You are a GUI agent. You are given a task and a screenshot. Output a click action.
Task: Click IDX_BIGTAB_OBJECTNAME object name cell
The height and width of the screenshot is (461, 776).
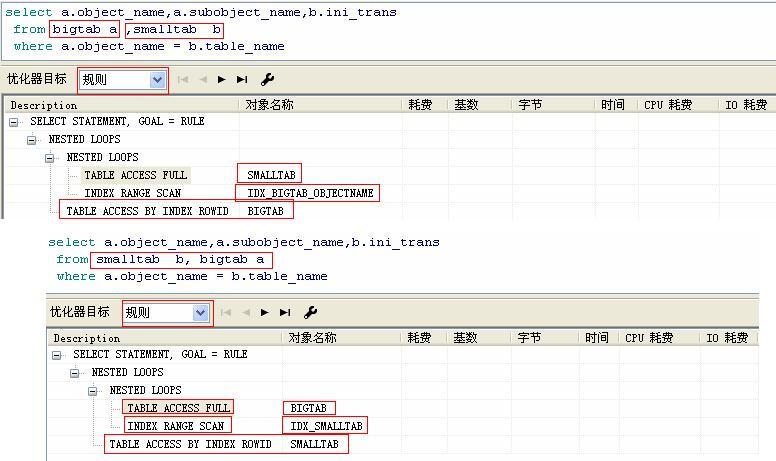coord(310,193)
